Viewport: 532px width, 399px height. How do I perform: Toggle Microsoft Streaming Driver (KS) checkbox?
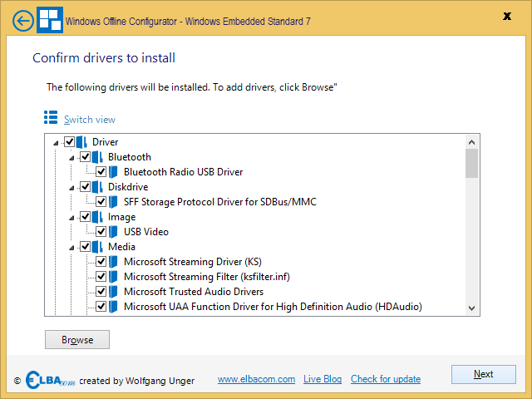[101, 261]
